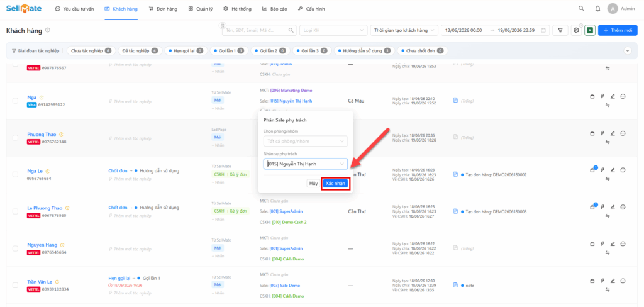This screenshot has height=307, width=644.
Task: Open the advanced filter funnel button
Action: pos(560,30)
